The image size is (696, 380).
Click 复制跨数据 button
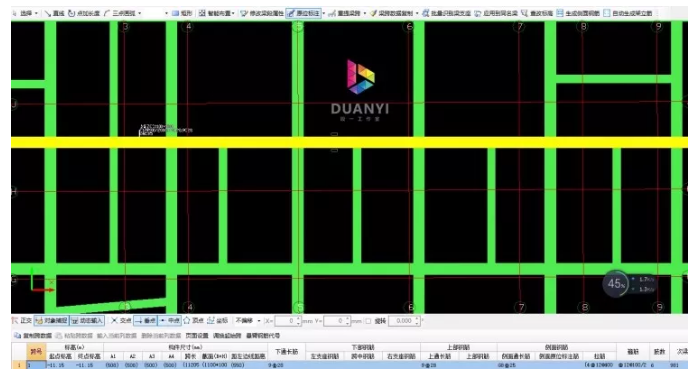pos(33,336)
